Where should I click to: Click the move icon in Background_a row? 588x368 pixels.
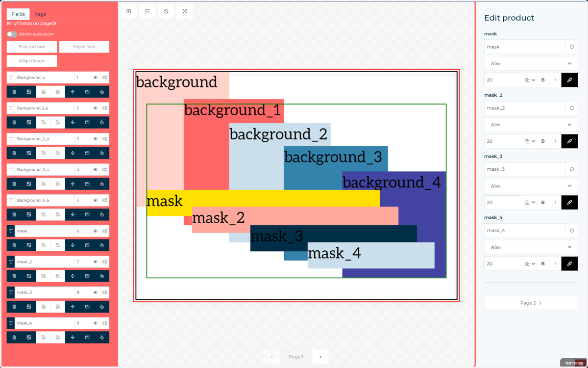[x=73, y=92]
